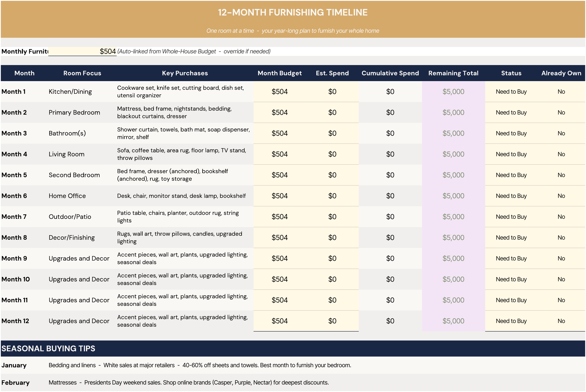The image size is (586, 392).
Task: Click Month 1 key purchases cookware set text
Action: click(x=180, y=92)
